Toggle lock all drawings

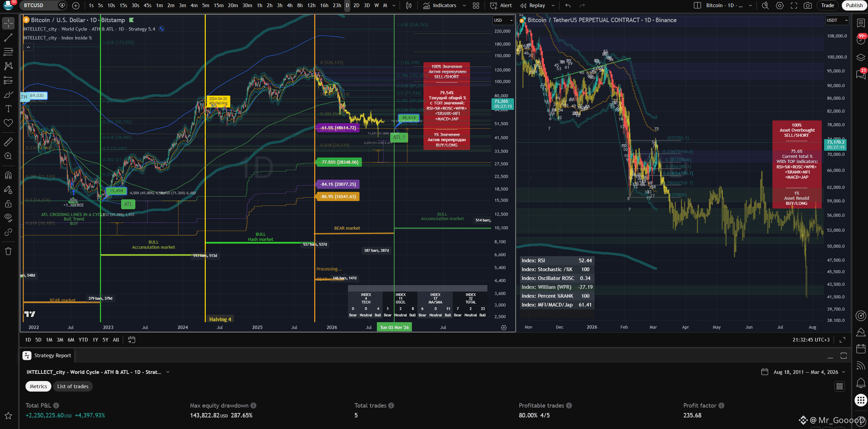pos(8,204)
